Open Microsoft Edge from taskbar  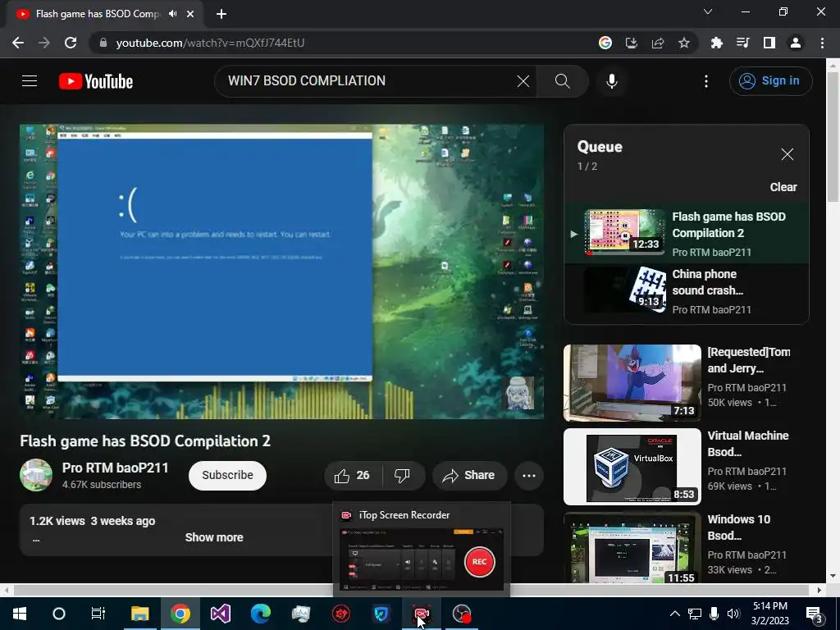pyautogui.click(x=260, y=614)
